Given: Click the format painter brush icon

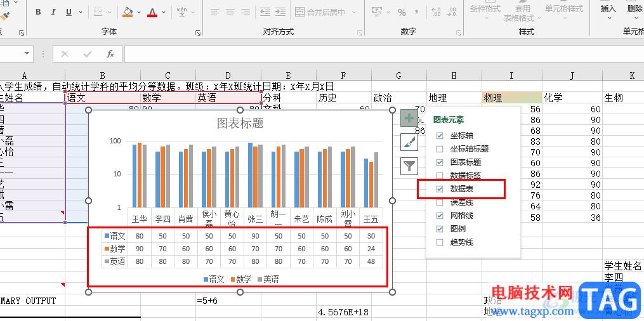Looking at the screenshot, I should pyautogui.click(x=4, y=16).
